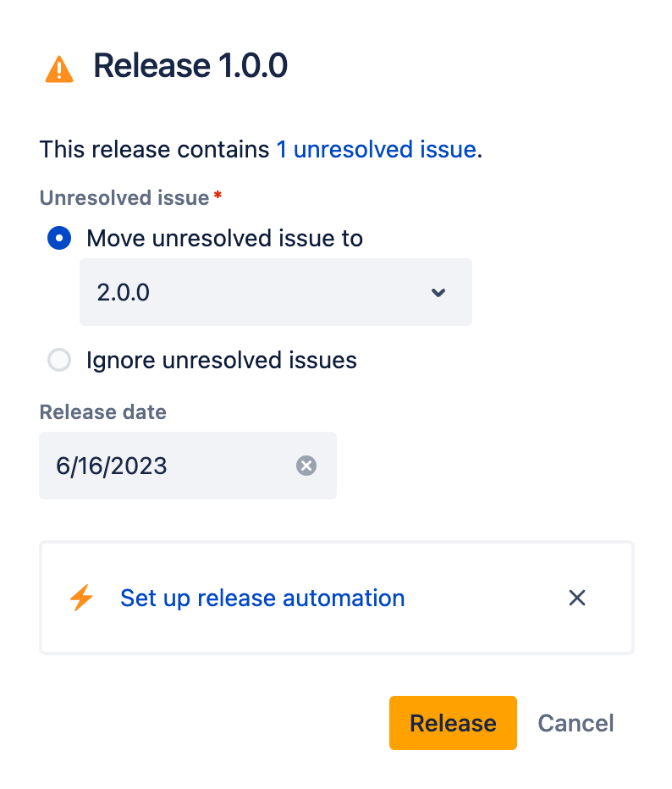Click the chevron on the version selector
This screenshot has height=789, width=672.
[438, 292]
